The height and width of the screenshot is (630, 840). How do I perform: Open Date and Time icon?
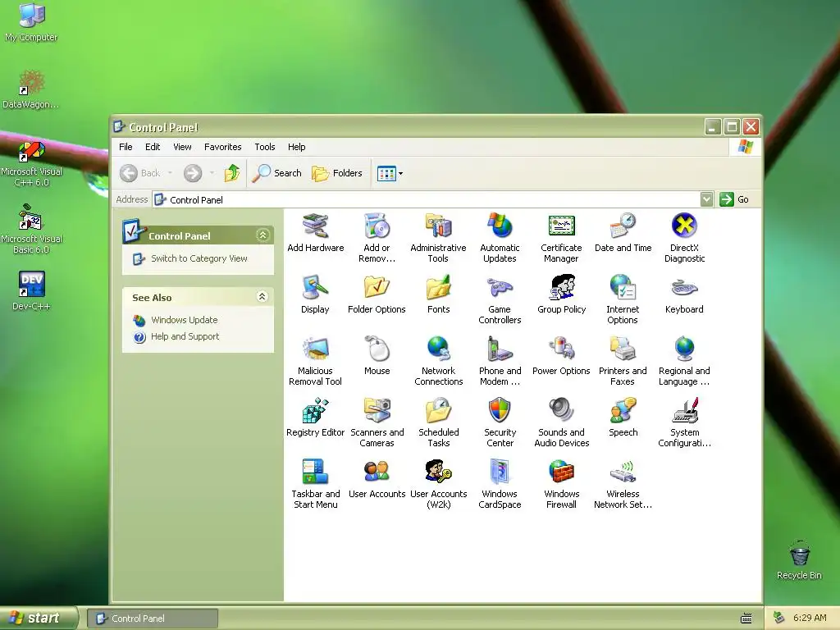tap(623, 226)
